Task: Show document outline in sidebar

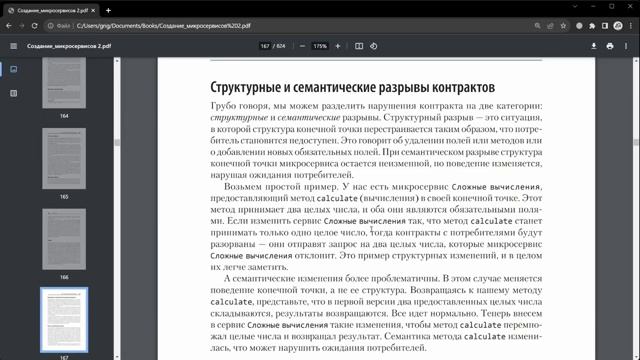Action: point(13,93)
